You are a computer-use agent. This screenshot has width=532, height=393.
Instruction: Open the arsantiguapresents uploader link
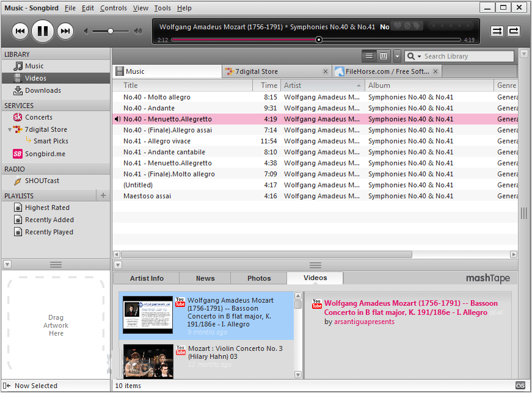364,322
